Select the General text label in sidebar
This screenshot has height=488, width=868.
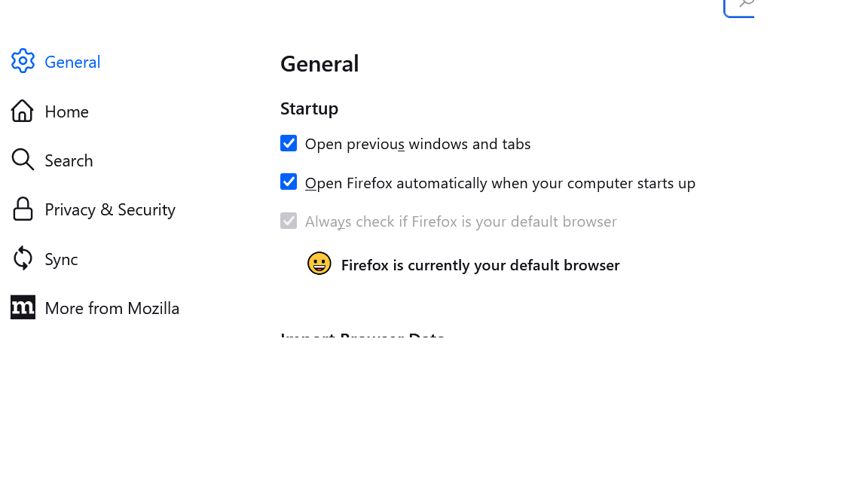tap(72, 62)
